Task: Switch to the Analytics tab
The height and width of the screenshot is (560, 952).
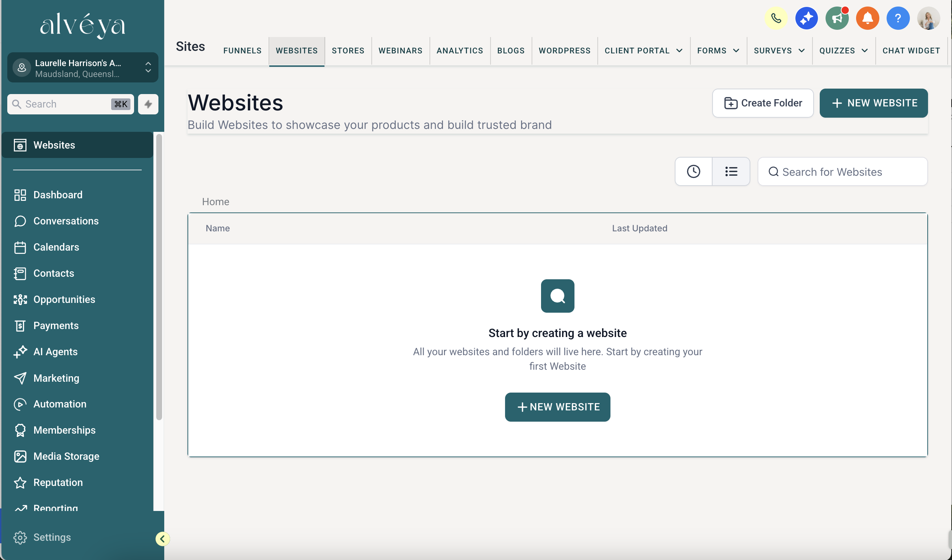Action: tap(460, 50)
